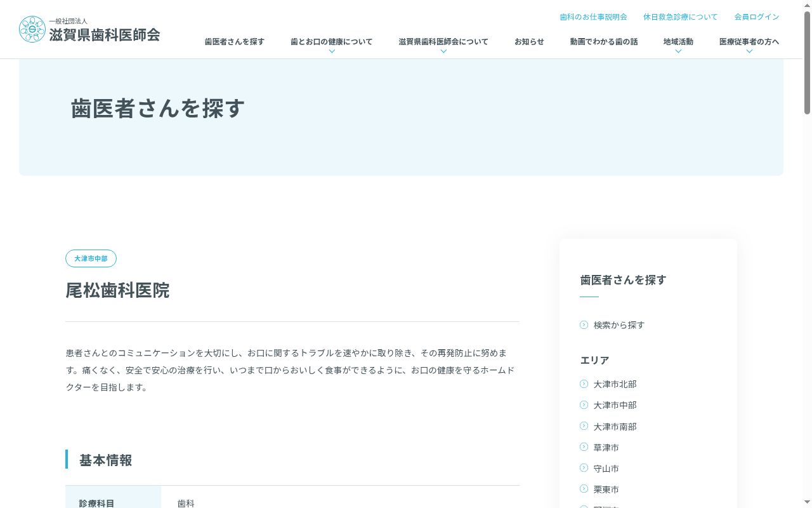Click the 滋賀県歯科医師会 site title

105,35
